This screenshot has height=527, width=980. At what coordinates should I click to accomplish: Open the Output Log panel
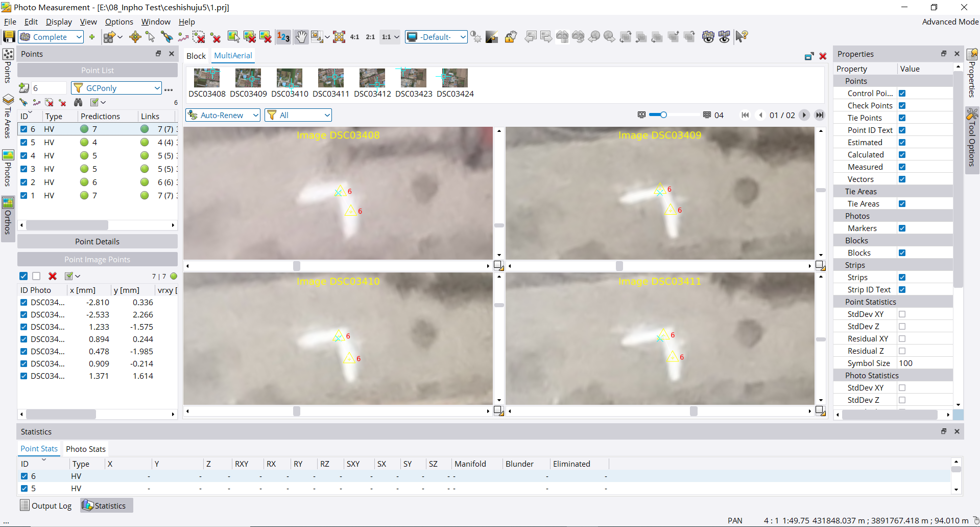point(46,506)
